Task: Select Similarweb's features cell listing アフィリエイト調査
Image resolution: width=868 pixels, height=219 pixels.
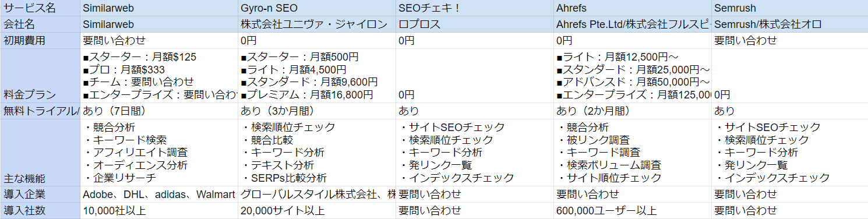Action: pyautogui.click(x=160, y=152)
